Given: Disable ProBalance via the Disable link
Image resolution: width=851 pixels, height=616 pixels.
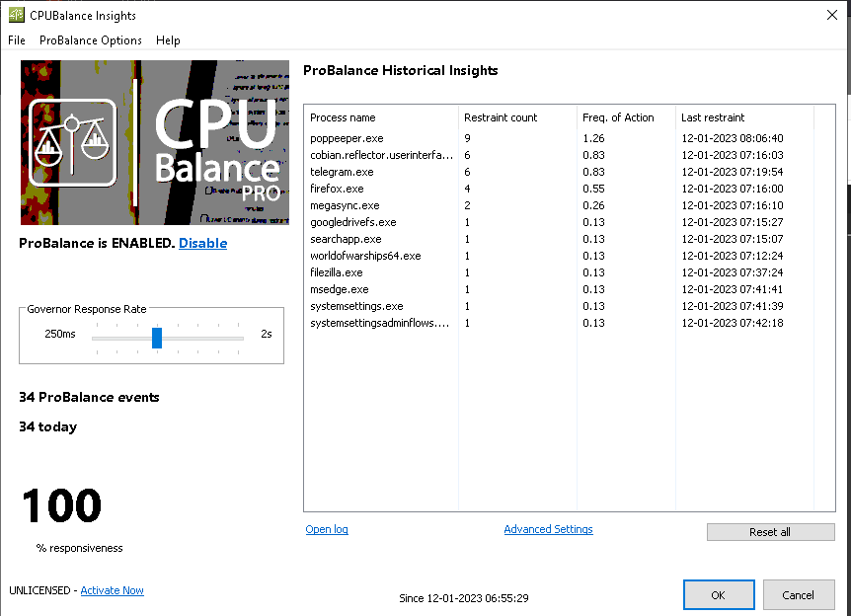Looking at the screenshot, I should [203, 243].
